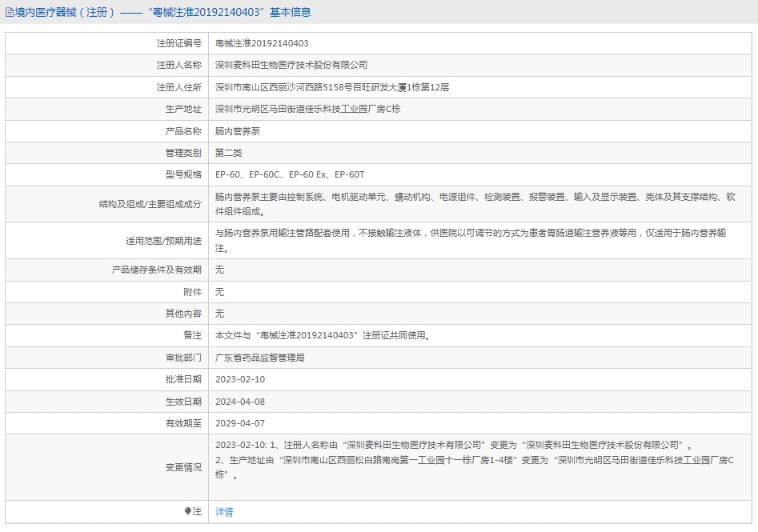Click the approval date 2023-02-10
758x532 pixels.
pyautogui.click(x=240, y=380)
